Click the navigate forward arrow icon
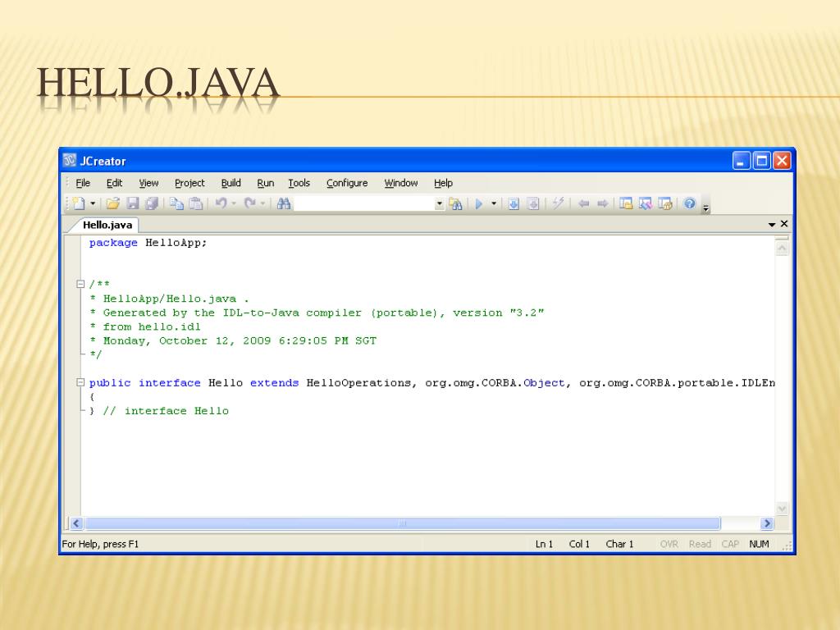Screen dimensions: 840x630 [603, 203]
